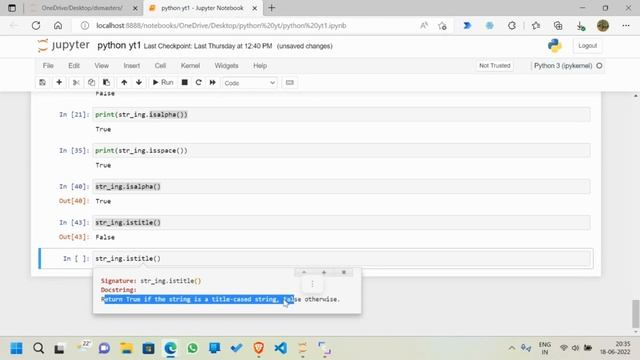This screenshot has width=640, height=360.
Task: Go to browser home page
Action: pos(58,25)
